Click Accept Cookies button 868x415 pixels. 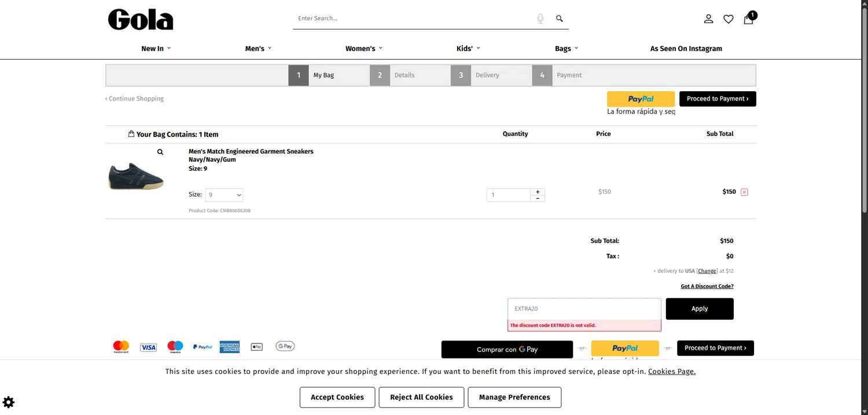coord(337,397)
